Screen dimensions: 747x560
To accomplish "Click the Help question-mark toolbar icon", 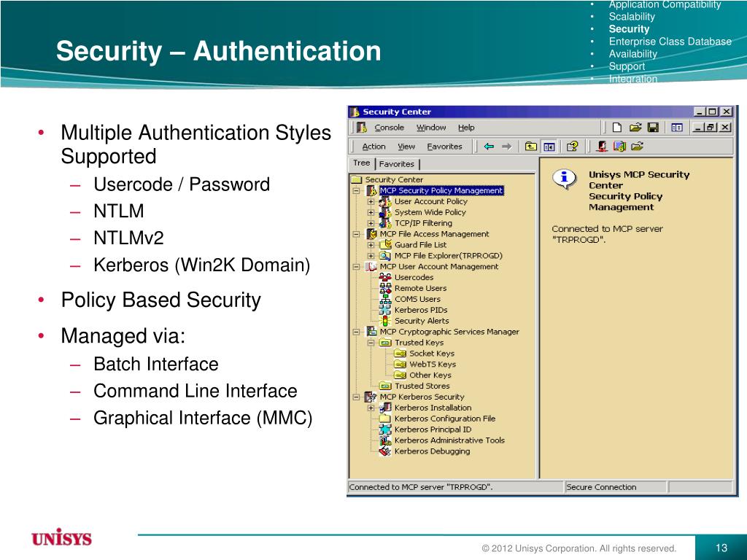I will pyautogui.click(x=572, y=146).
